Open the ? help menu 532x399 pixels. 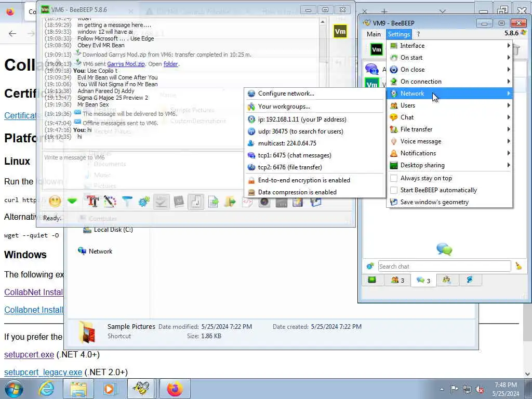click(418, 34)
